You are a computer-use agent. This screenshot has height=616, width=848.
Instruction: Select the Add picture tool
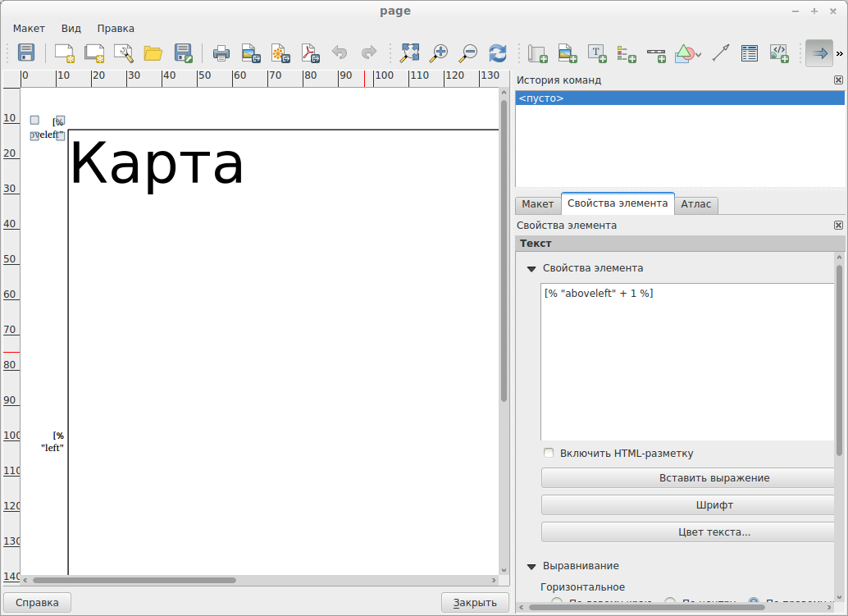[x=566, y=53]
